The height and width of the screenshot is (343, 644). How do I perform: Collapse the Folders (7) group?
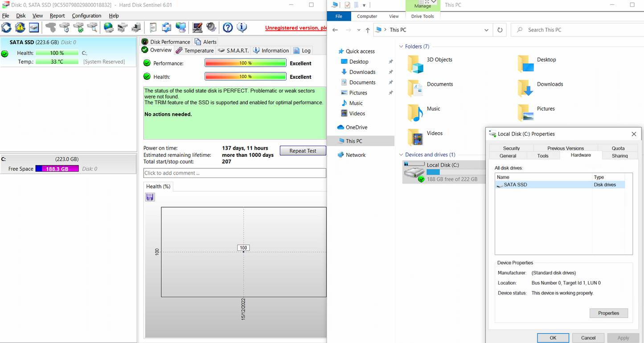click(x=401, y=47)
